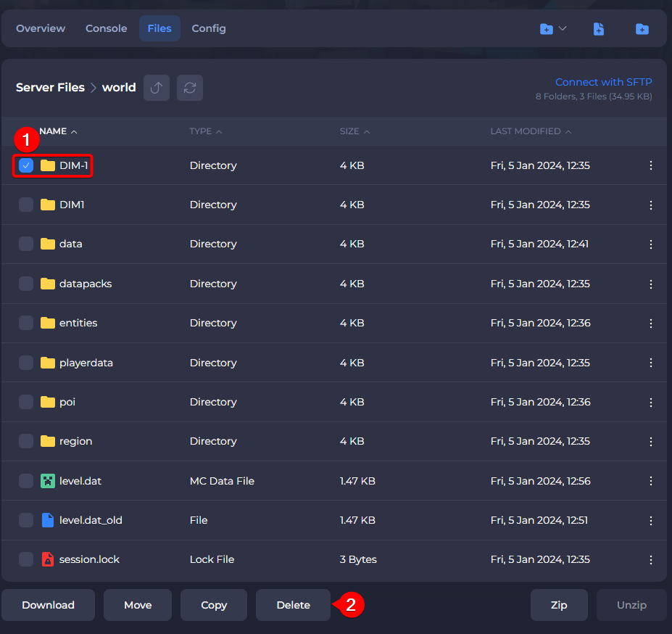Select the playerdata folder checkbox

coord(26,363)
